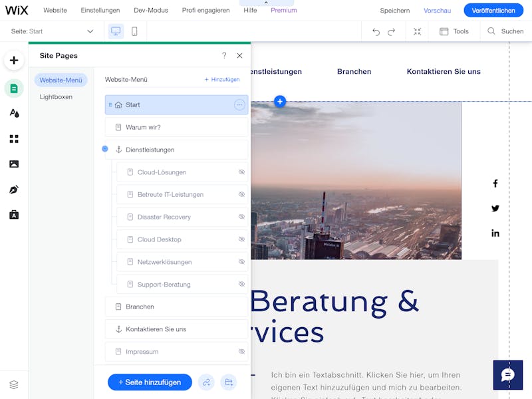Open the Dev-Modus menu
The image size is (532, 399).
(151, 10)
